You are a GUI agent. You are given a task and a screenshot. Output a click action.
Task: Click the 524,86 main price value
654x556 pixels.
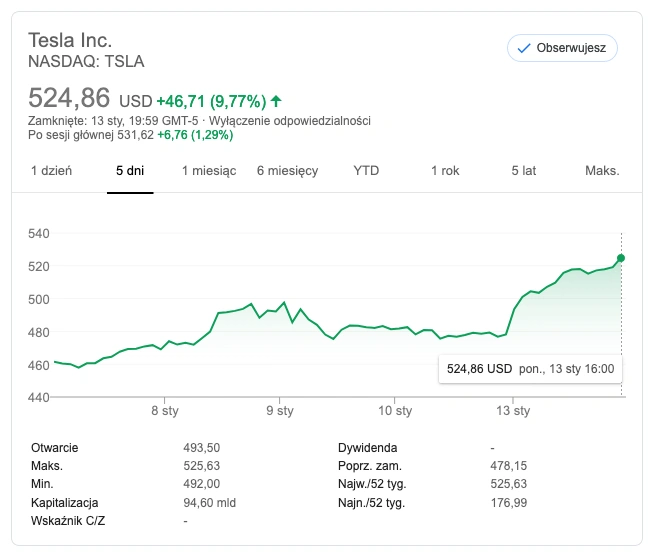click(x=69, y=98)
